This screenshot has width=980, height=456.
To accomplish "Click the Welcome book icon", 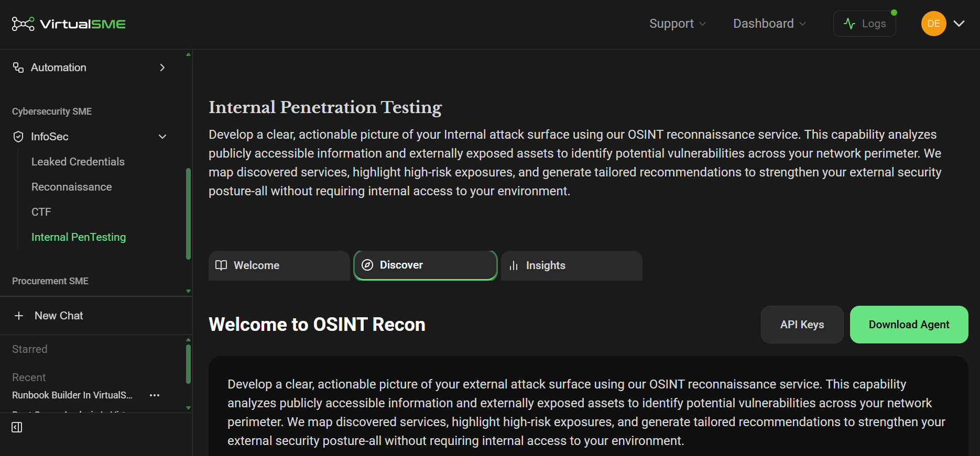I will (x=221, y=265).
